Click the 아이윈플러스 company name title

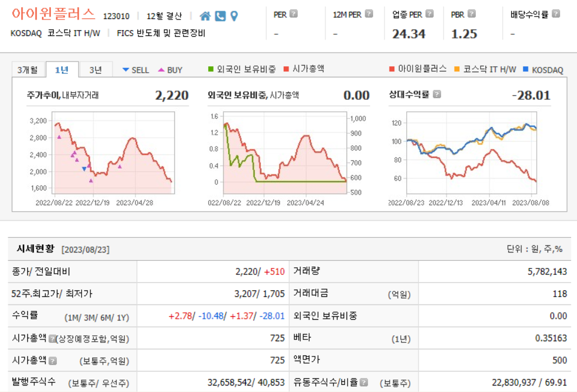tap(53, 14)
